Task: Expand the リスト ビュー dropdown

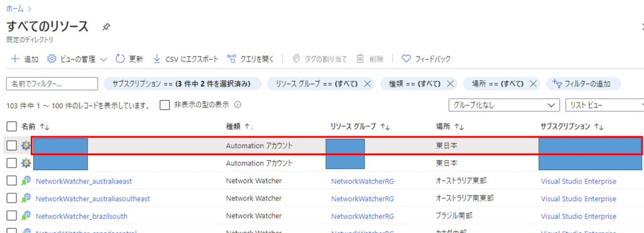Action: pyautogui.click(x=604, y=106)
